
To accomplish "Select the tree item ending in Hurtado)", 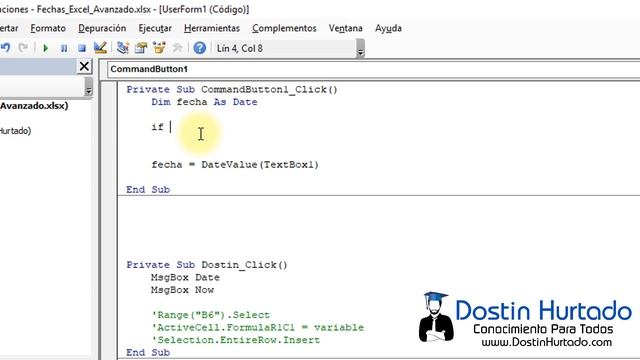I will point(16,131).
